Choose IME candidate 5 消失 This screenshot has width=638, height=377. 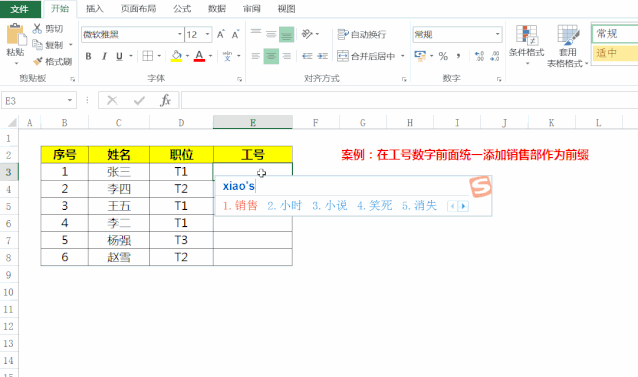click(420, 206)
